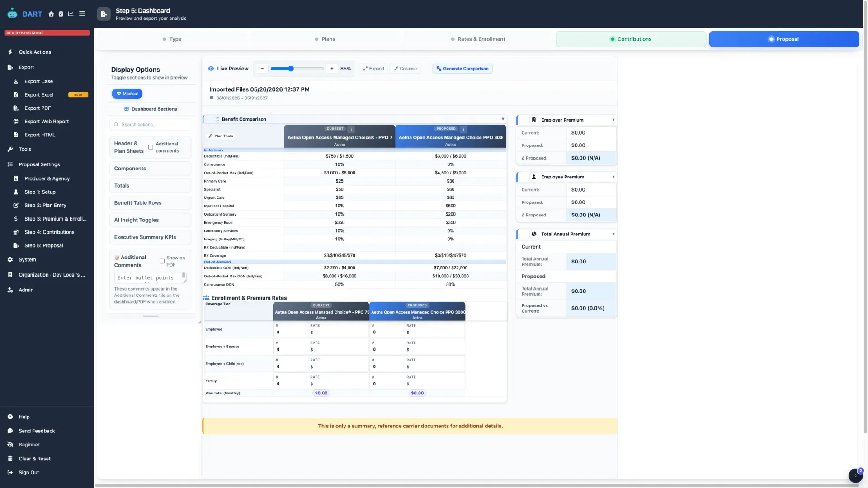Click the Expand preview button
The width and height of the screenshot is (868, 488).
[x=373, y=69]
